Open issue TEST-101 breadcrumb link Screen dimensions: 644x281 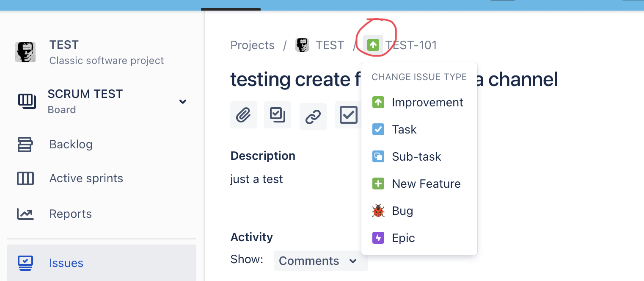point(412,45)
